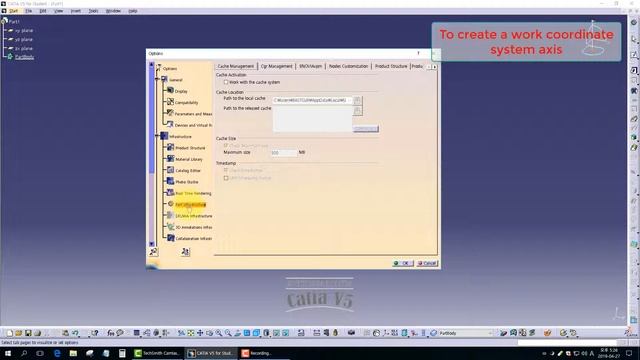Click the Display icon in options tree
This screenshot has height=360, width=640.
pos(171,91)
